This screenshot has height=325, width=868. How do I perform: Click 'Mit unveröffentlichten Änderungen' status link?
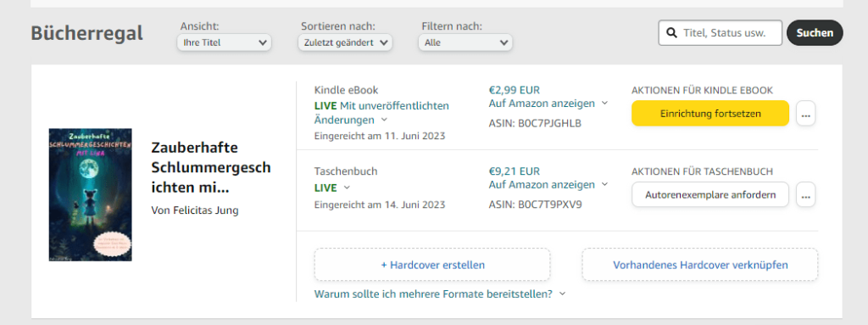pyautogui.click(x=382, y=113)
